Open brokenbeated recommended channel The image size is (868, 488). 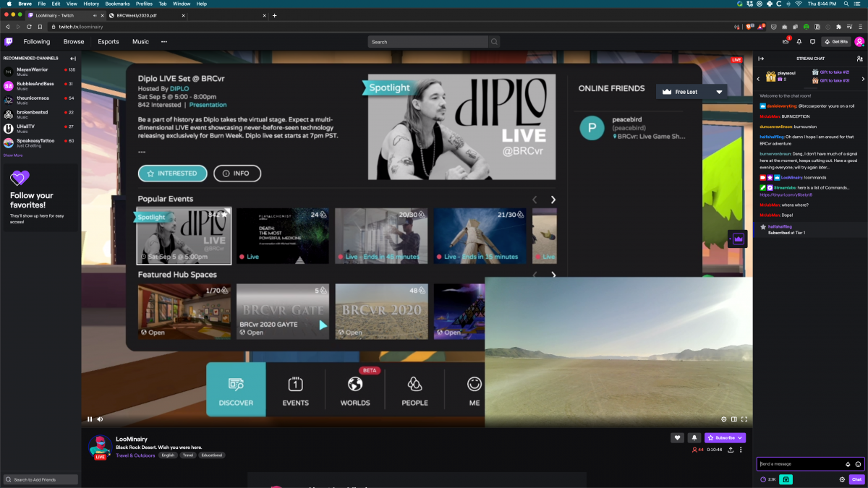point(40,114)
